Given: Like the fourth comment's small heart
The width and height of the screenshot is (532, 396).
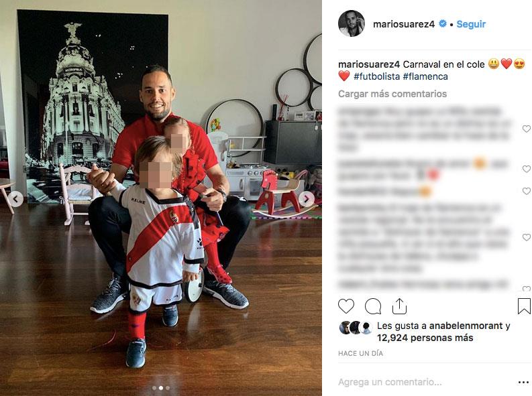Looking at the screenshot, I should click(526, 237).
